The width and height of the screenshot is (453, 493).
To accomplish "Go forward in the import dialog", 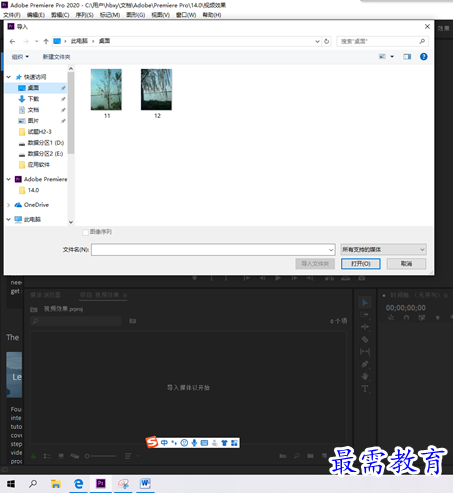I will [x=26, y=41].
